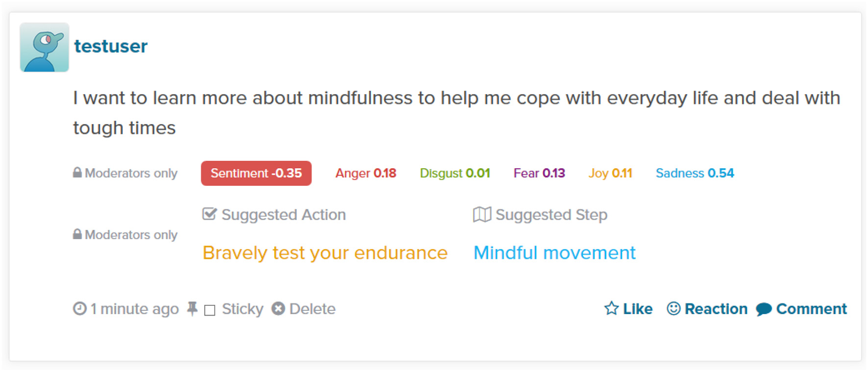The image size is (868, 372).
Task: Click the red Sentiment -0.35 badge
Action: pos(256,174)
